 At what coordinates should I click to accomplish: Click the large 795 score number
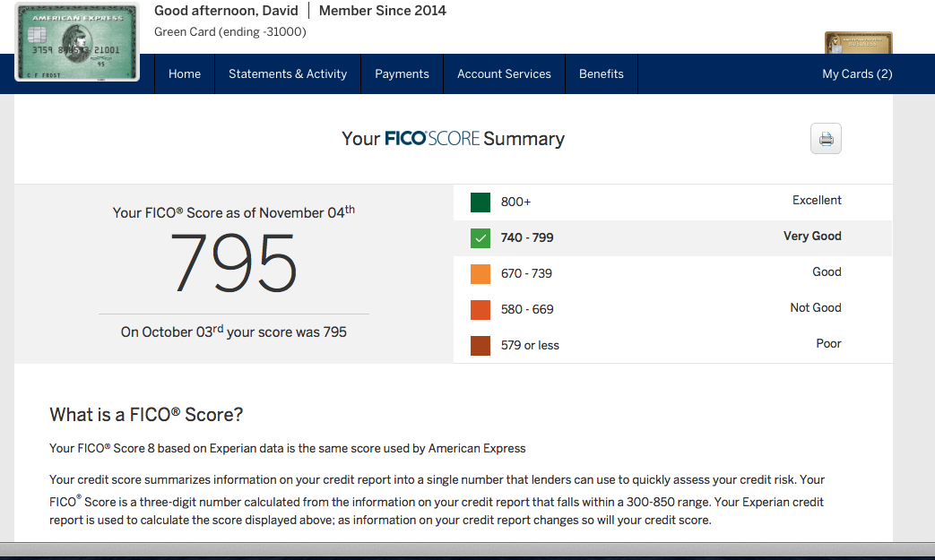pos(233,264)
